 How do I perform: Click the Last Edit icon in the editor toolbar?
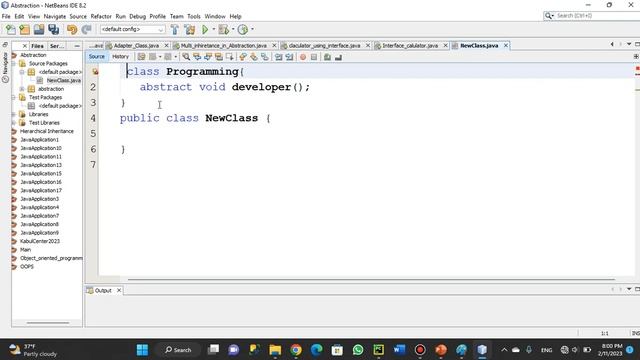pyautogui.click(x=141, y=57)
